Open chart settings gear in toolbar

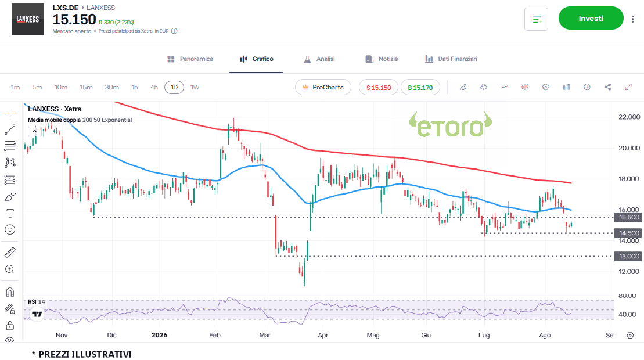[545, 87]
